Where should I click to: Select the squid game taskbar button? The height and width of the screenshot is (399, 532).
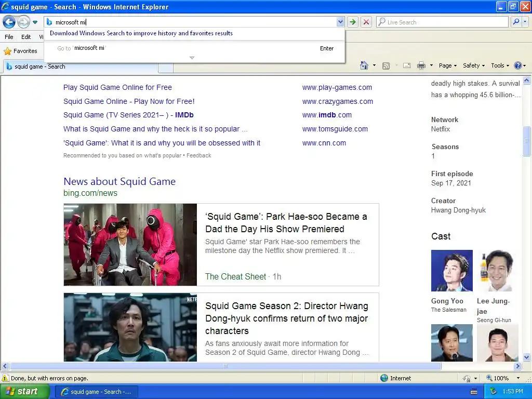[x=96, y=392]
